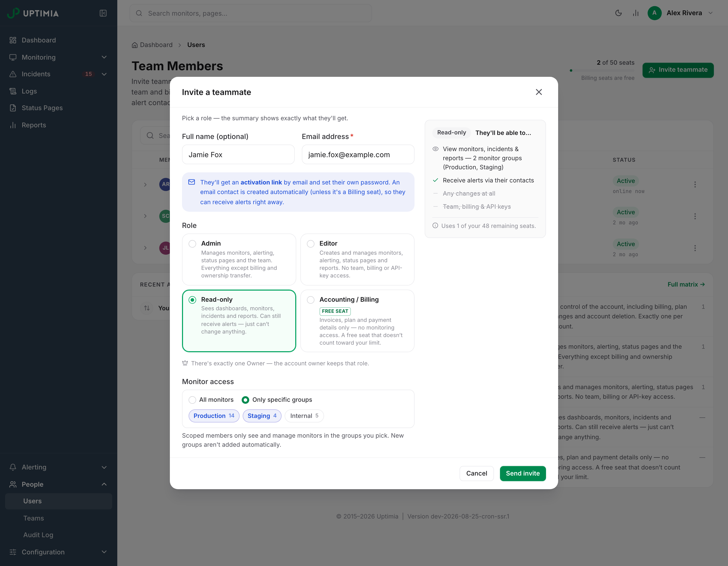Open row menu for online now member
Viewport: 728px width, 566px height.
pyautogui.click(x=695, y=184)
